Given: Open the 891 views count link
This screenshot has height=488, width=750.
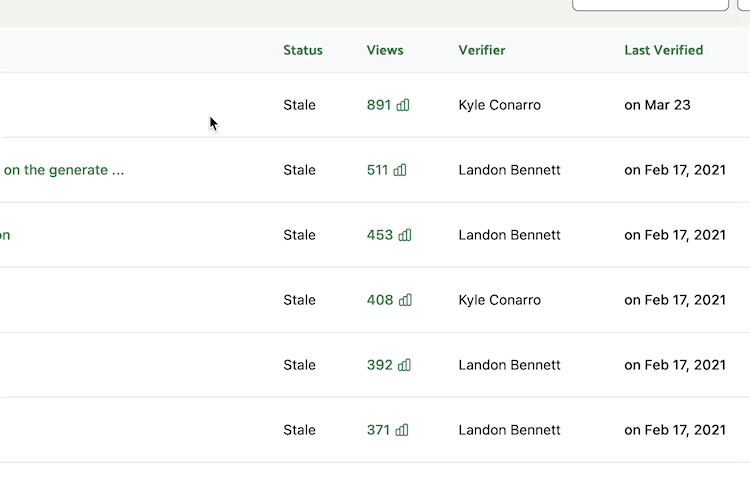Looking at the screenshot, I should coord(379,105).
